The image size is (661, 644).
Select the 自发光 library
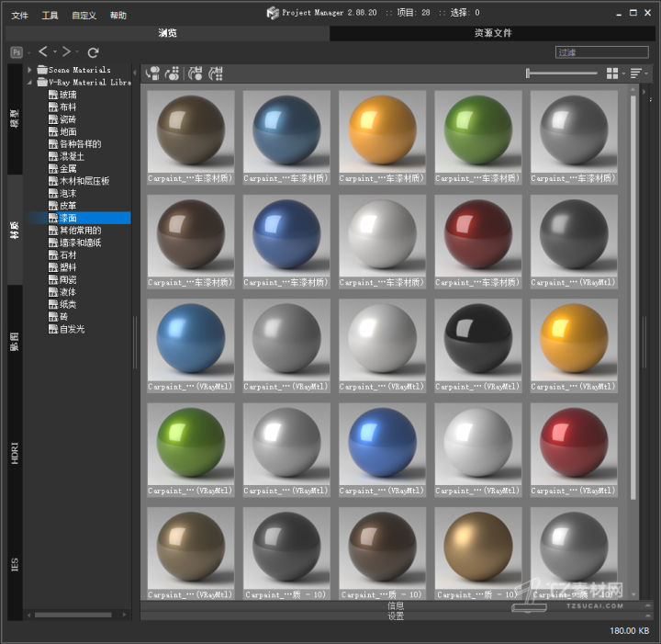tap(67, 329)
